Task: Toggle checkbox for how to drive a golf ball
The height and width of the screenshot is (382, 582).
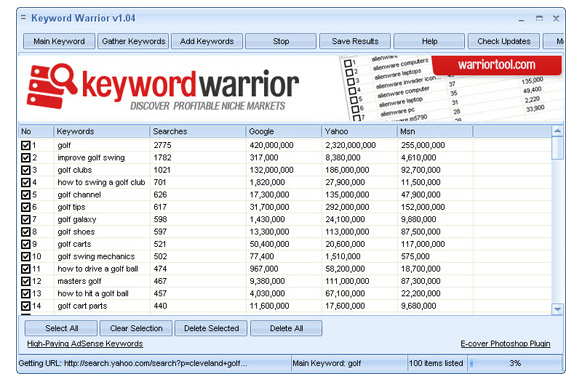Action: coord(26,269)
